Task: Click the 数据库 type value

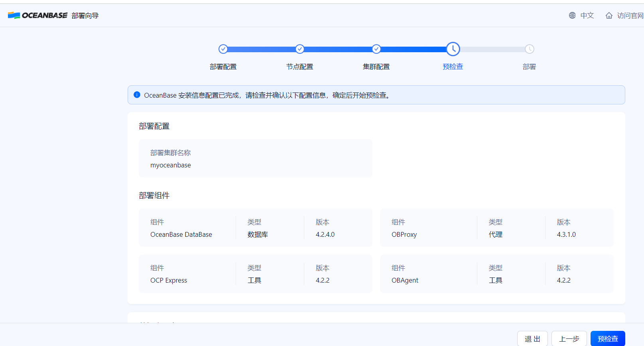Action: point(258,234)
